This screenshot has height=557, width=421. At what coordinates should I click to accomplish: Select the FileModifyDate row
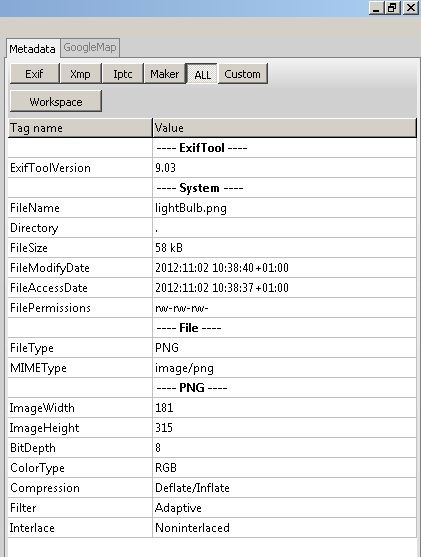pos(212,268)
